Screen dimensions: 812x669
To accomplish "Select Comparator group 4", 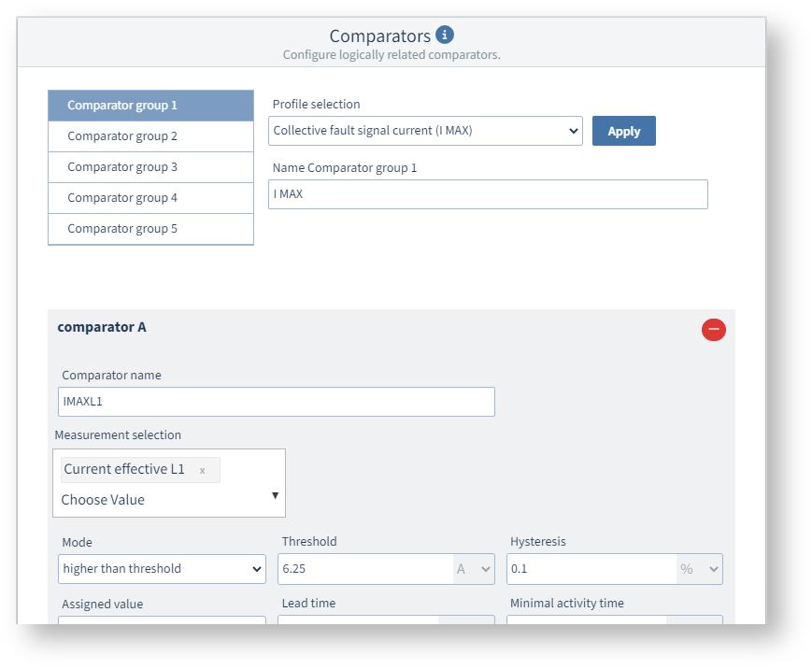I will click(x=150, y=198).
